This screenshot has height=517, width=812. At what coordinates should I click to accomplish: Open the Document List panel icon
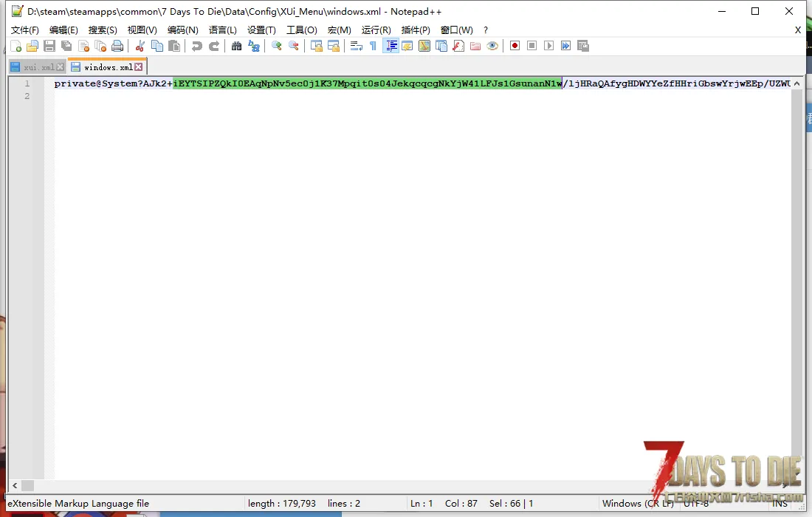(441, 46)
